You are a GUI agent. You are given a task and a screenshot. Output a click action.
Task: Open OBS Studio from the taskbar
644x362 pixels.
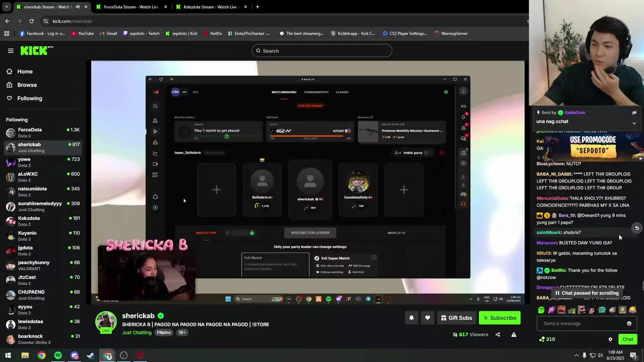coord(124,355)
